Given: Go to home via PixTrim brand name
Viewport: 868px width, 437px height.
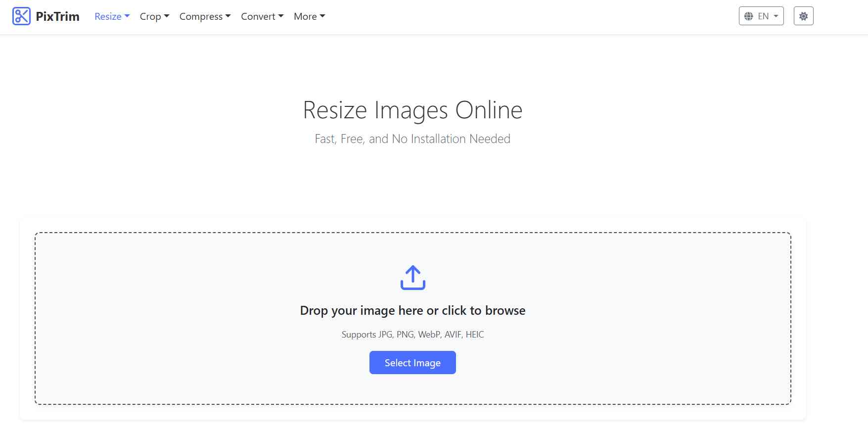Looking at the screenshot, I should point(57,16).
